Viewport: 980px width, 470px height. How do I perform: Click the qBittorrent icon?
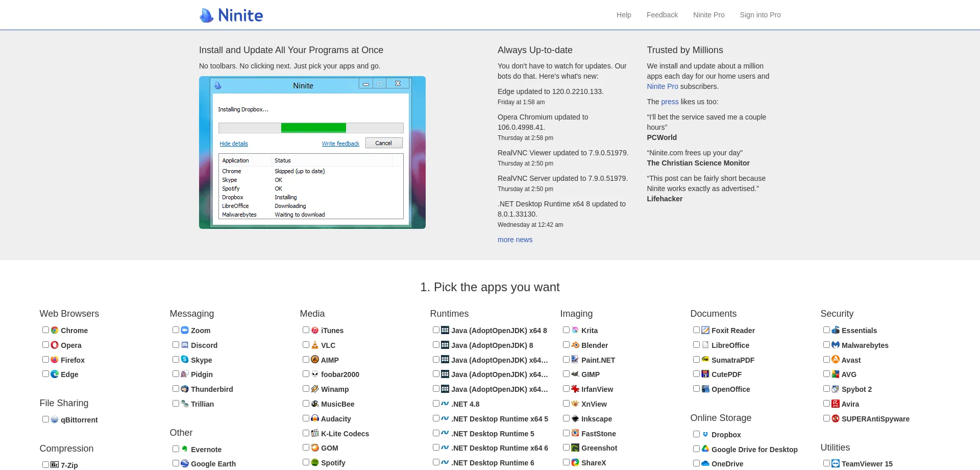point(55,420)
